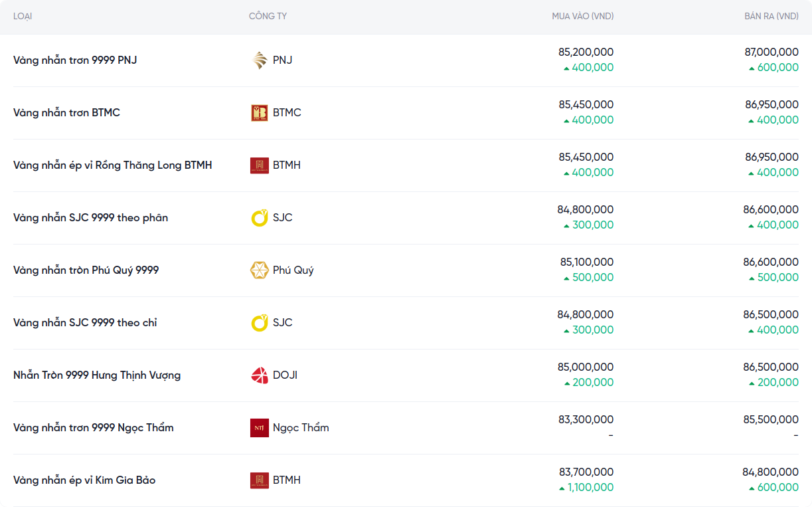Screen dimensions: 812x507
Task: Click BTMH logo in Kim Gia Bảo row
Action: pos(259,480)
